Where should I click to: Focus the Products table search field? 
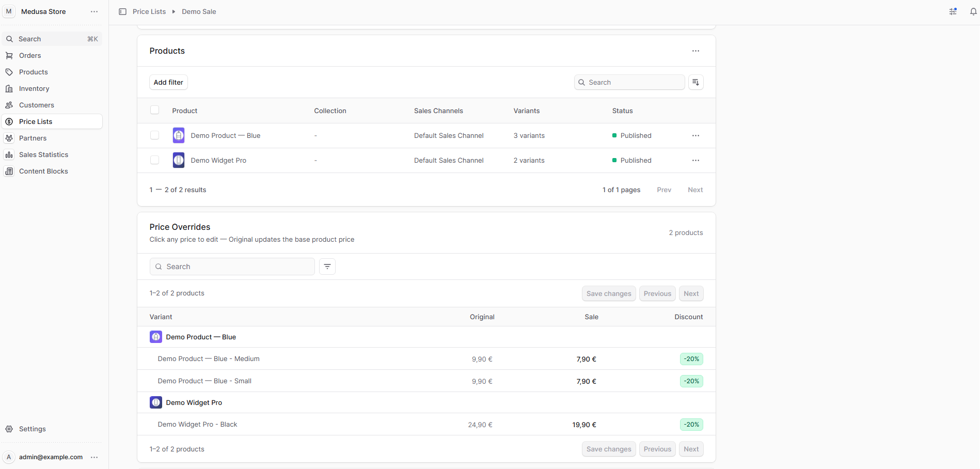(629, 82)
